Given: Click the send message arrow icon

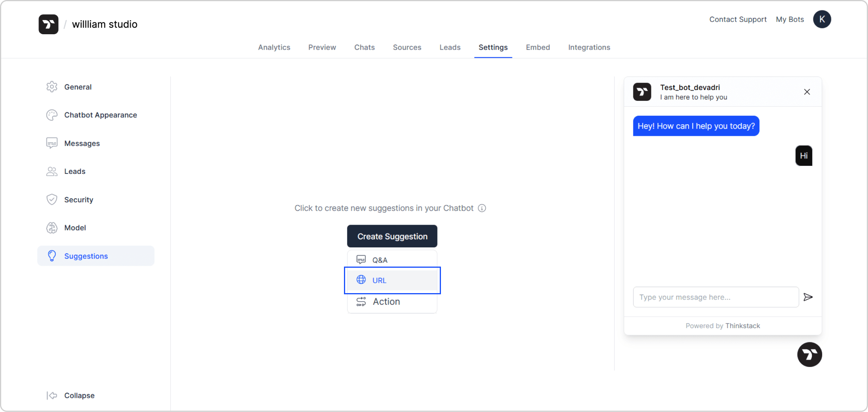Looking at the screenshot, I should pos(808,297).
